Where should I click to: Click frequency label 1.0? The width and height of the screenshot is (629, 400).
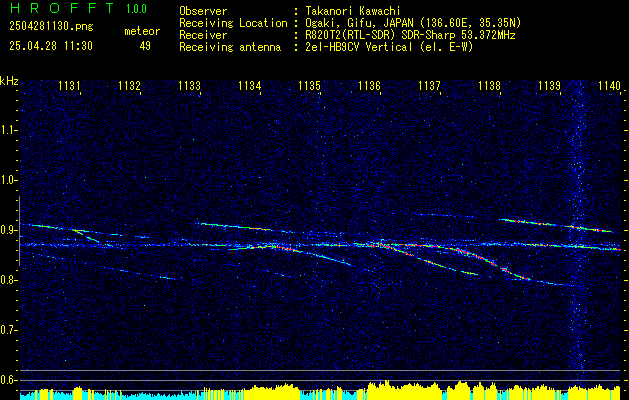click(8, 180)
